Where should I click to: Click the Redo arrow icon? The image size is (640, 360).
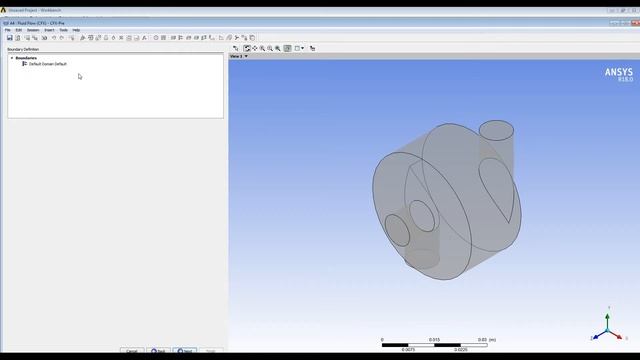(x=62, y=38)
